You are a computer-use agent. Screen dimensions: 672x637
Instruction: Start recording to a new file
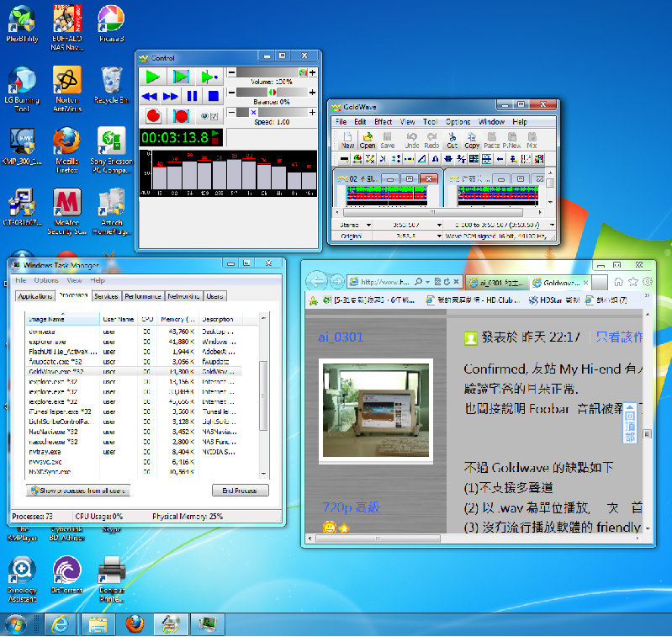pyautogui.click(x=152, y=116)
